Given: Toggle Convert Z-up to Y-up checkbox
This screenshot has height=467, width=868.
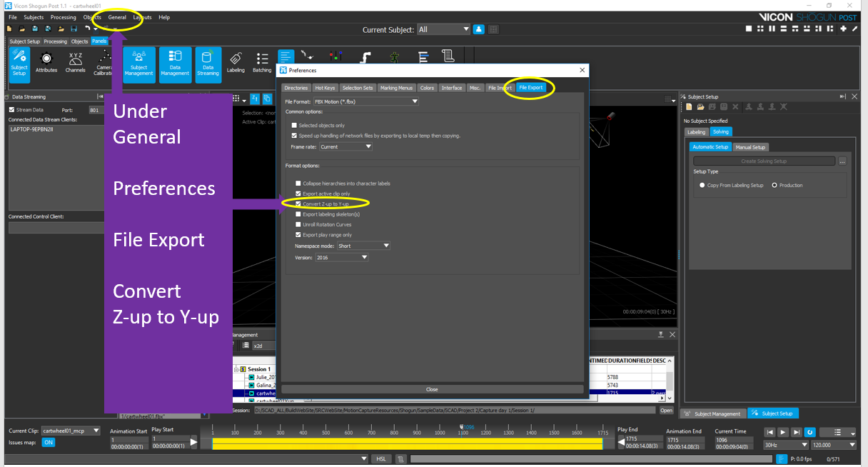Looking at the screenshot, I should tap(299, 204).
